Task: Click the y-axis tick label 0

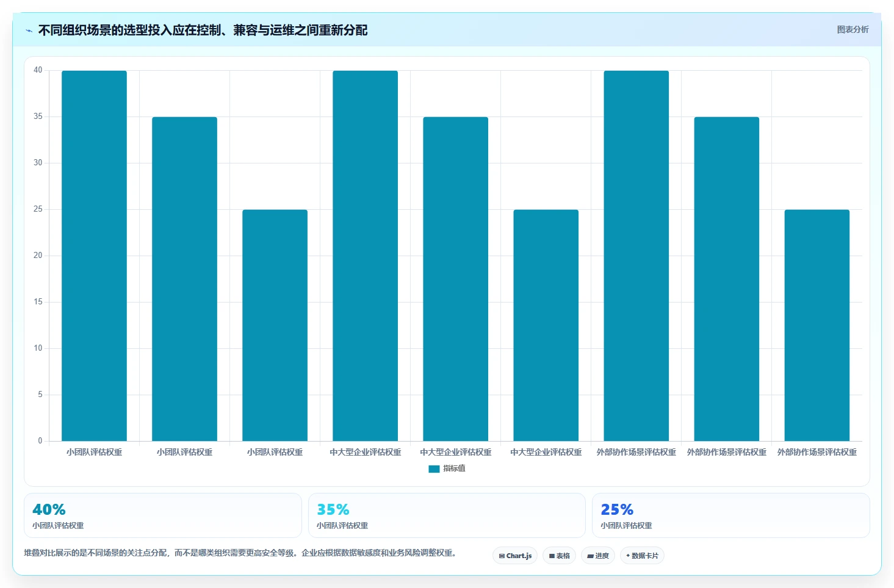Action: (40, 440)
